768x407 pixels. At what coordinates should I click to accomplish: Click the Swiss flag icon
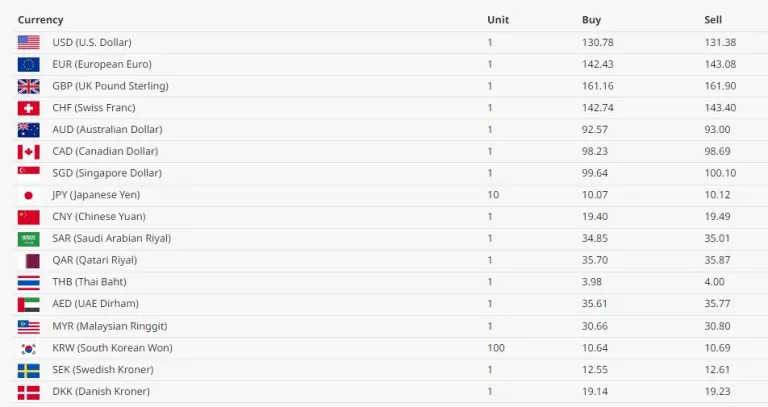(28, 108)
